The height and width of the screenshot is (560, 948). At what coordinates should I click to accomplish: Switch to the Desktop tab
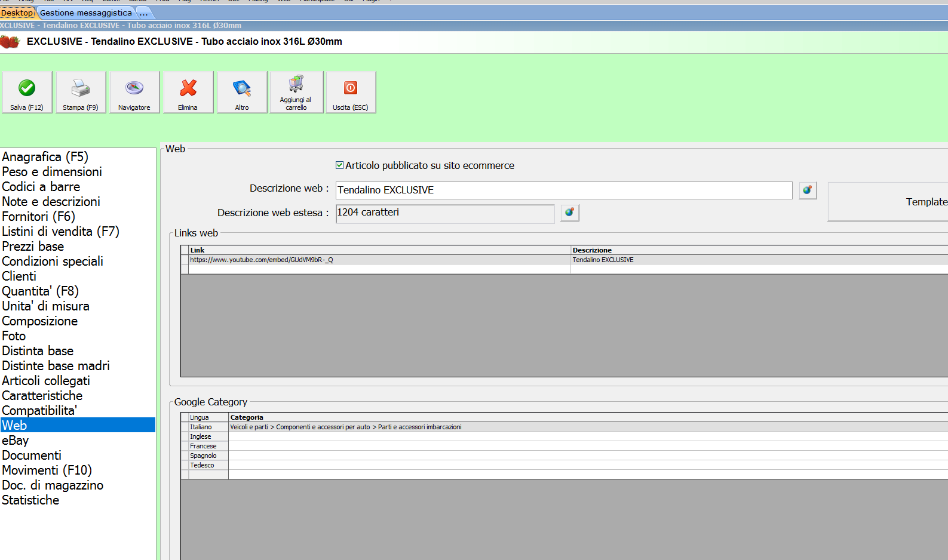(x=17, y=13)
